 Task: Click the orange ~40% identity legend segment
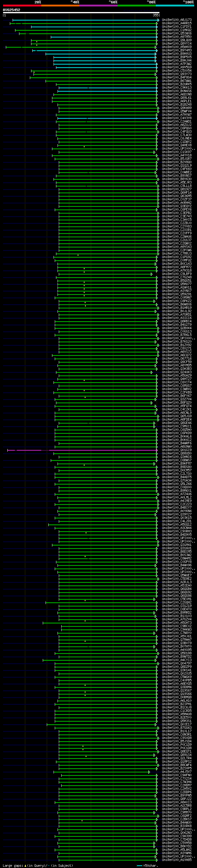pyautogui.click(x=60, y=6)
